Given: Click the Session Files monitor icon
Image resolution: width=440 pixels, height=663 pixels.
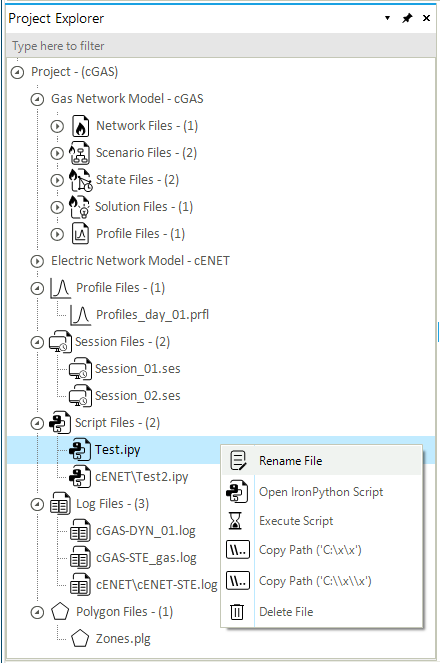Looking at the screenshot, I should [x=60, y=342].
